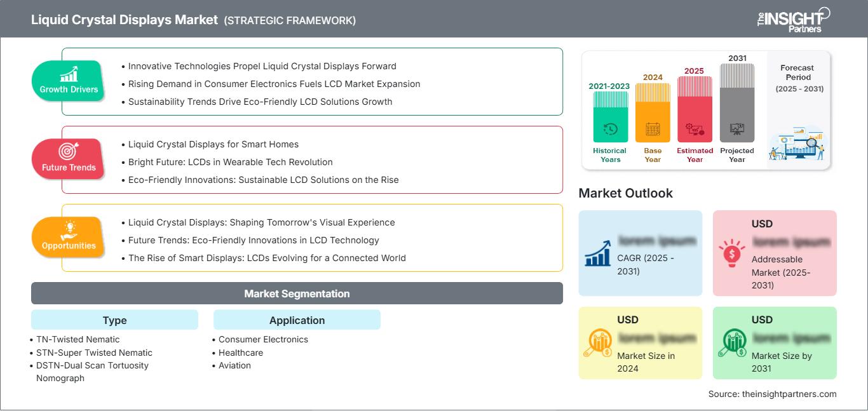Click Bright Future: LCDs in Wearable Tech
Screen dimensions: 868x411
pos(230,162)
